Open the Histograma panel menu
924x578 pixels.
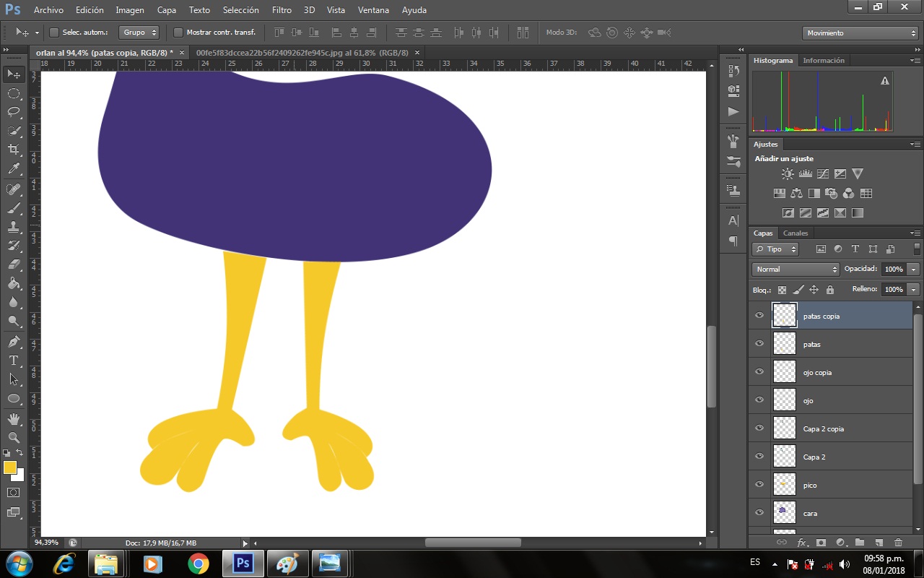915,61
